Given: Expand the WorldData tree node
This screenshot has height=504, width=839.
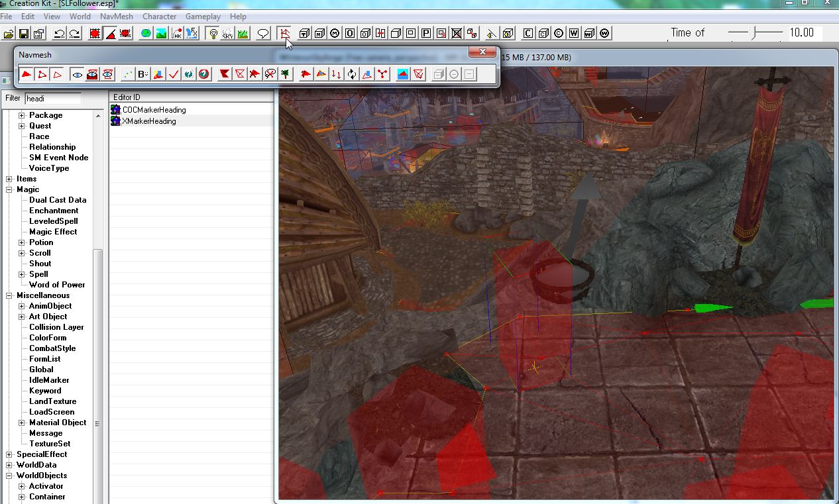Looking at the screenshot, I should [9, 465].
